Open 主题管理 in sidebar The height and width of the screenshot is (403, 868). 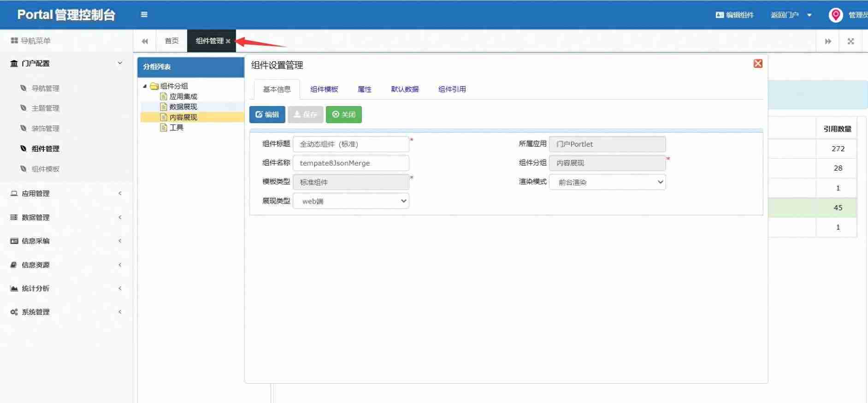pos(45,108)
